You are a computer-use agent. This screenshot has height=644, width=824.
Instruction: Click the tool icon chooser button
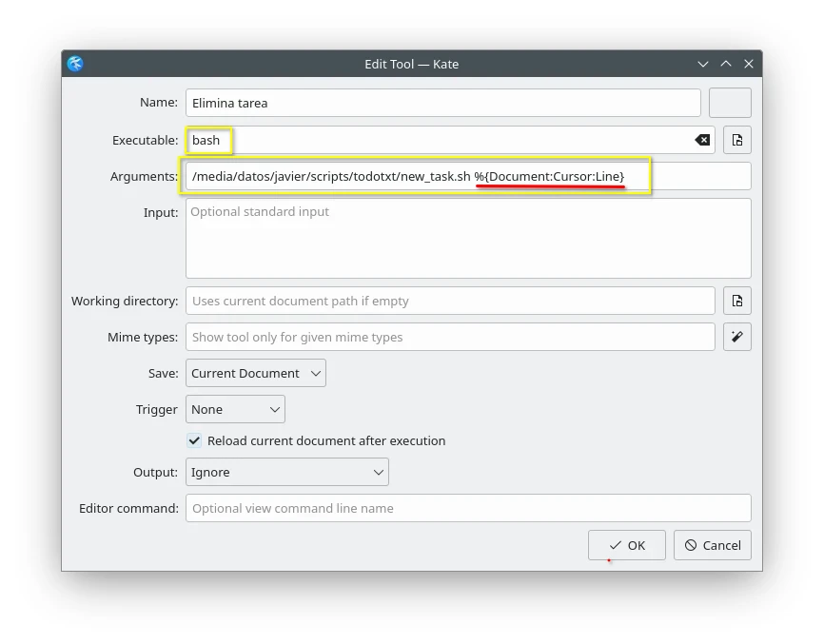coord(730,103)
